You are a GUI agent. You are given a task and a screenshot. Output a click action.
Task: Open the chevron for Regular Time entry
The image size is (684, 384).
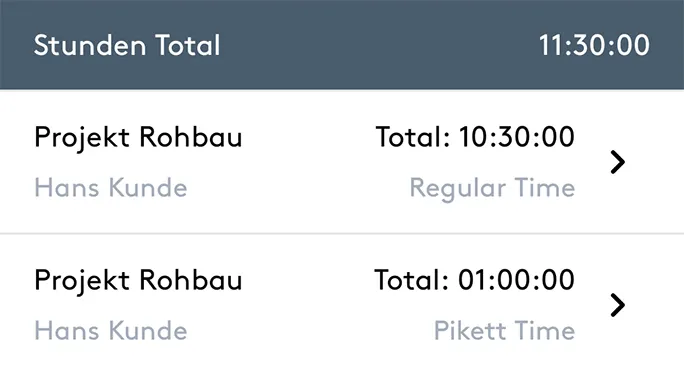(x=618, y=162)
